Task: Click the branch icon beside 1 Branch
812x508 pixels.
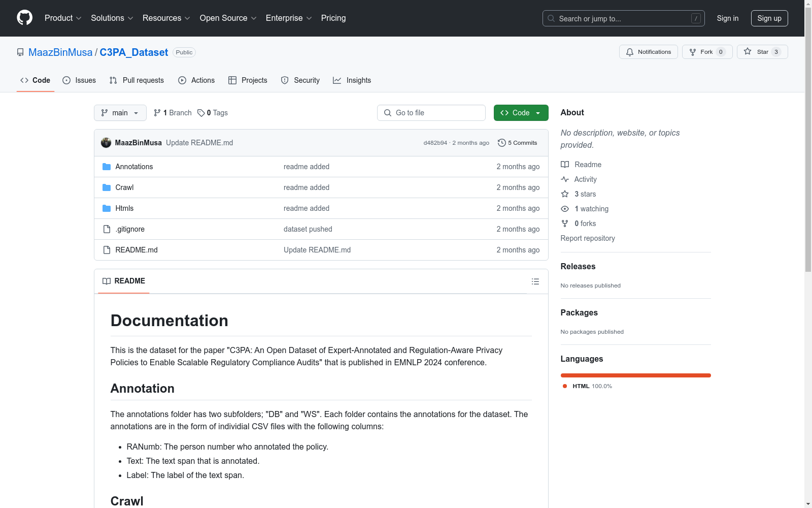Action: tap(157, 113)
